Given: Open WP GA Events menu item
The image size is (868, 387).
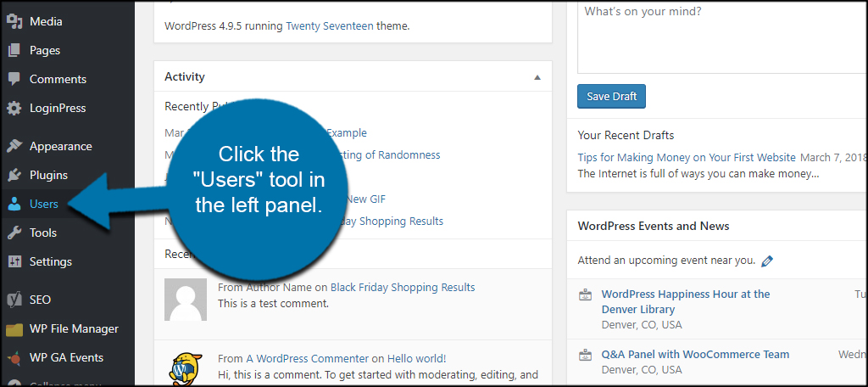Looking at the screenshot, I should pyautogui.click(x=67, y=357).
